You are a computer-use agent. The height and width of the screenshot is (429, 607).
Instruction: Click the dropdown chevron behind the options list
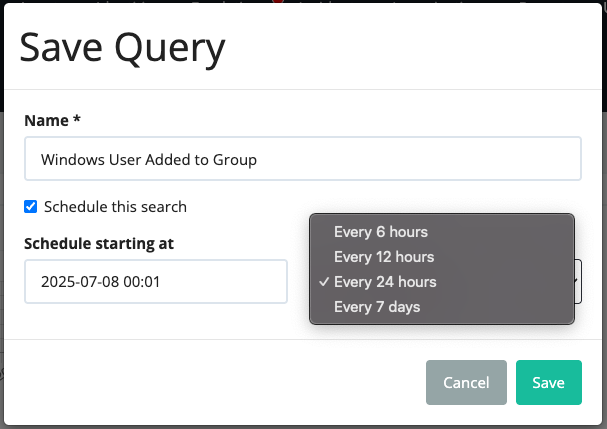point(578,281)
